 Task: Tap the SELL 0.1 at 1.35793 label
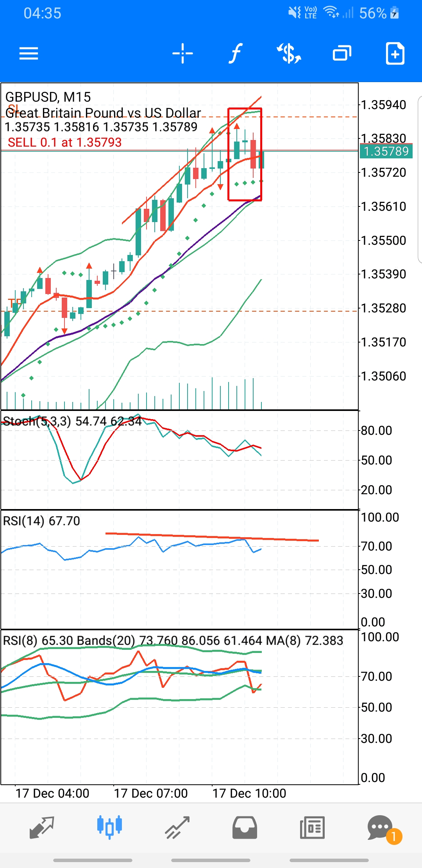(x=64, y=142)
